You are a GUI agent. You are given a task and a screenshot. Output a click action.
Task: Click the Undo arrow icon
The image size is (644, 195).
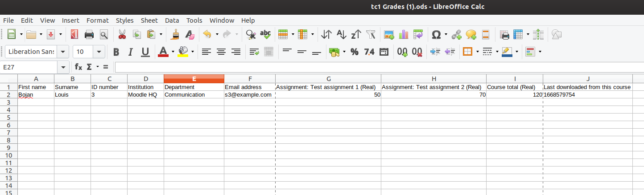click(207, 34)
